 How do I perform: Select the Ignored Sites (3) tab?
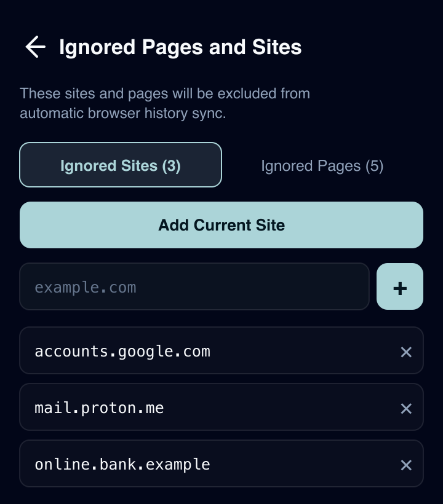[121, 165]
